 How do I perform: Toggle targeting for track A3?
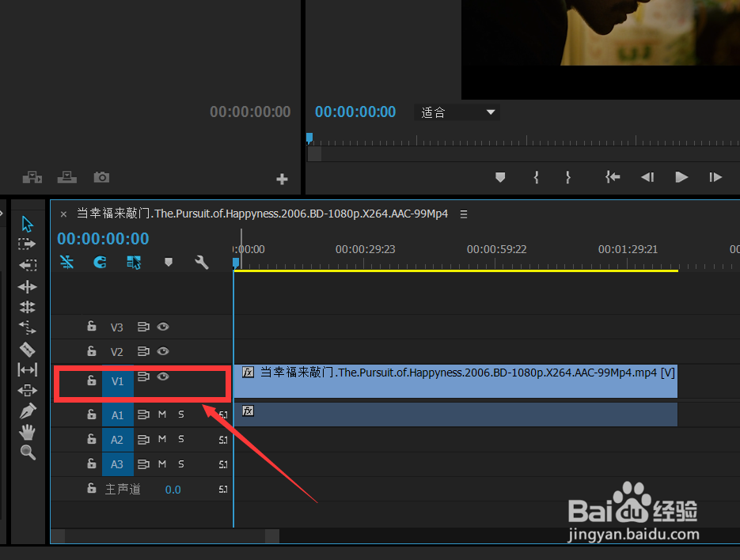pos(117,464)
